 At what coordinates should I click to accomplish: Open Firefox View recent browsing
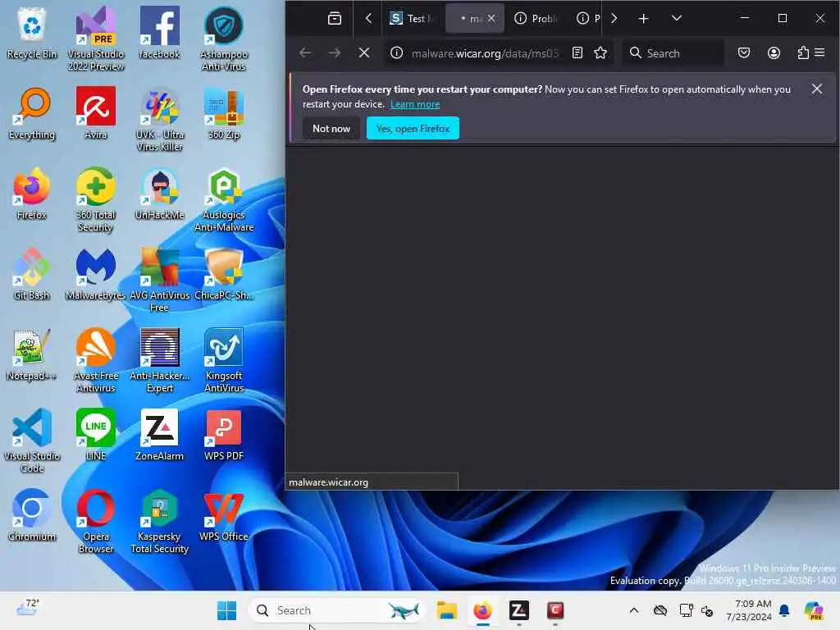coord(335,19)
